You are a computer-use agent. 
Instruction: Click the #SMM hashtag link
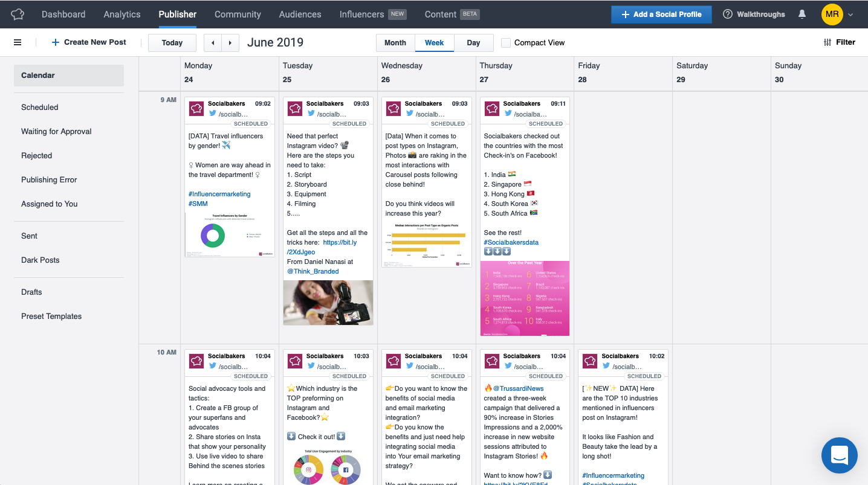(x=198, y=204)
